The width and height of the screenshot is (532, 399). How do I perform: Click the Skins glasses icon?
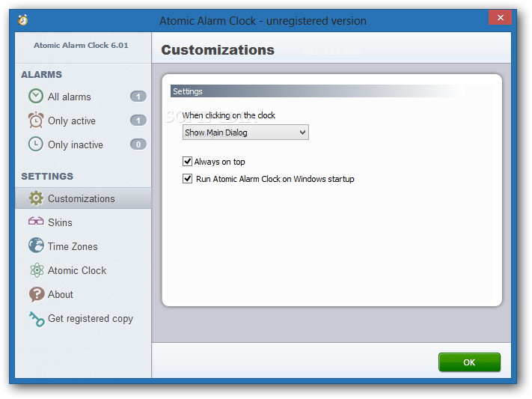point(36,222)
